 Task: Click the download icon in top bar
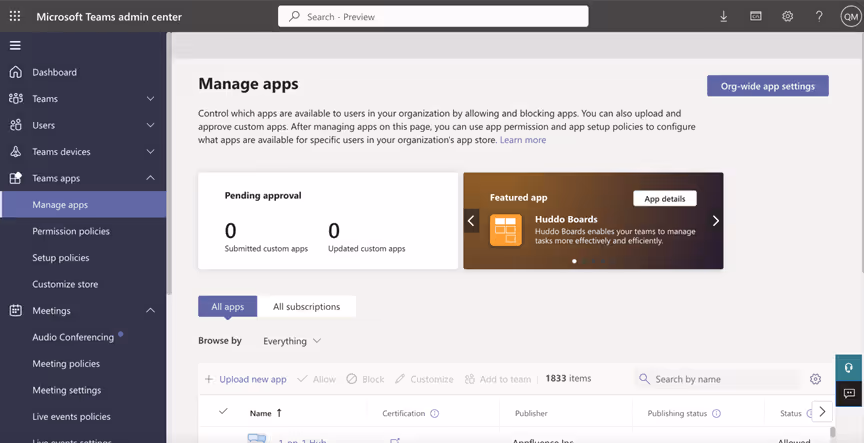(x=723, y=17)
